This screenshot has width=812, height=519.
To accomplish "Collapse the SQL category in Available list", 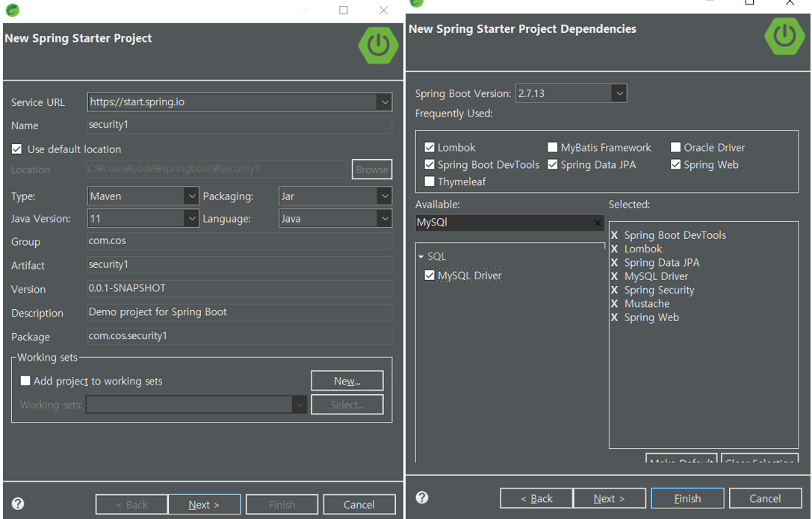I will point(421,257).
